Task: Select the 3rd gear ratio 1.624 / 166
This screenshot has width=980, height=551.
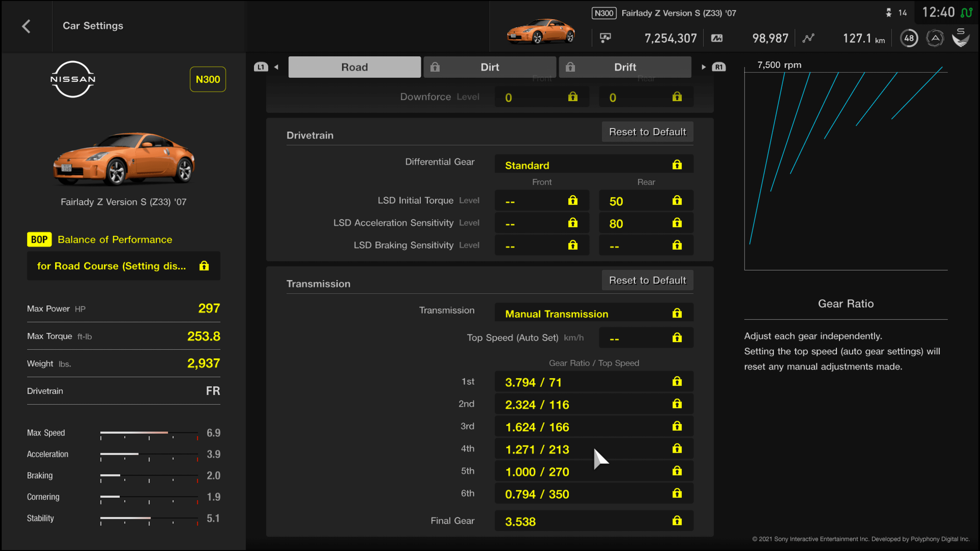Action: pos(594,426)
